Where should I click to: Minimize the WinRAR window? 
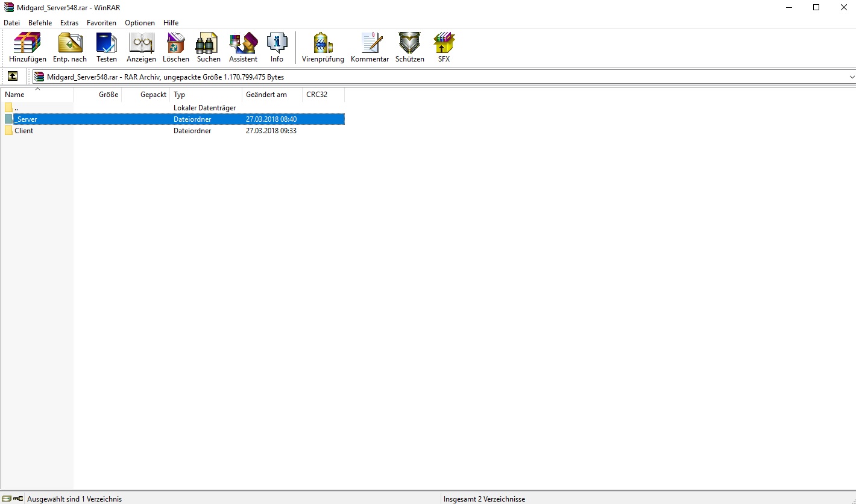coord(789,7)
